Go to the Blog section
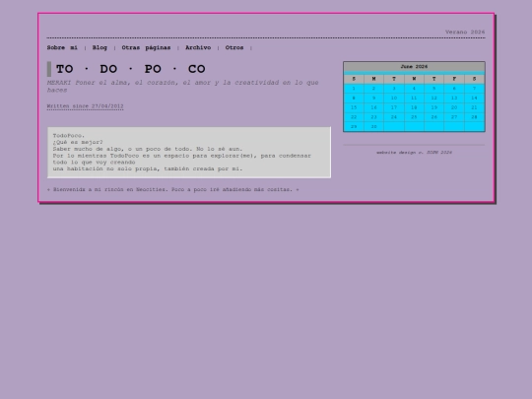 [100, 48]
